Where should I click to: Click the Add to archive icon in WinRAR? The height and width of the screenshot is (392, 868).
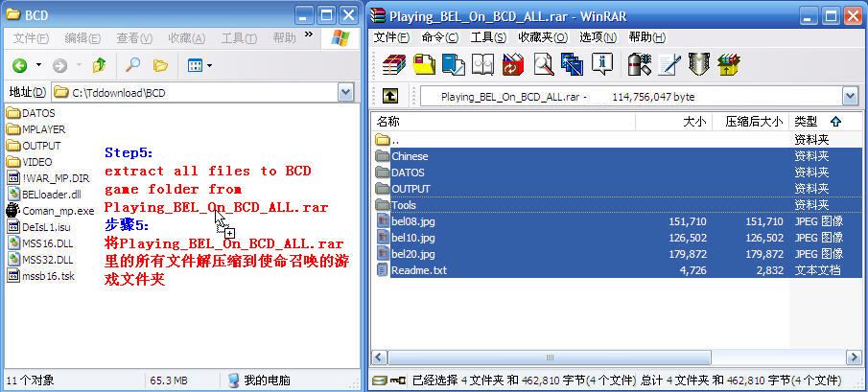tap(394, 64)
